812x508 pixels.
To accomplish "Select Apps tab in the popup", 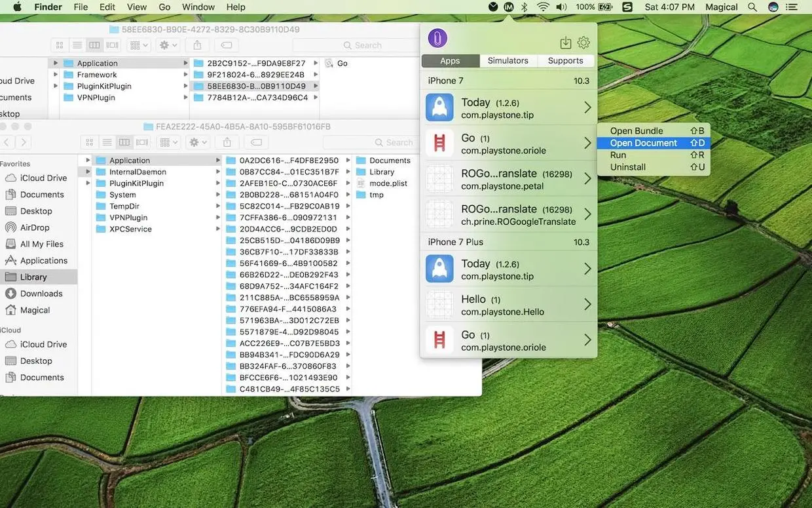I will pos(450,60).
